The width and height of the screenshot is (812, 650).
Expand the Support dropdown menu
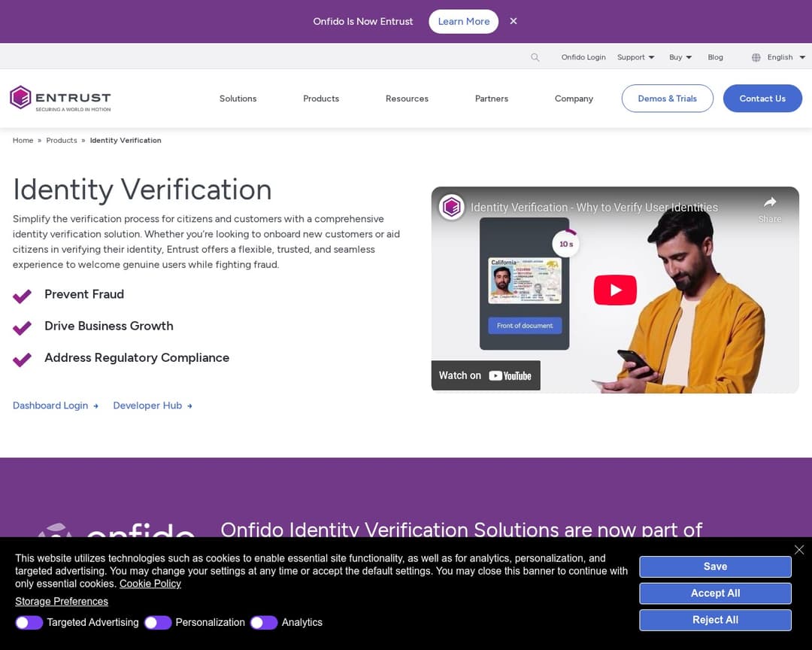(x=635, y=57)
